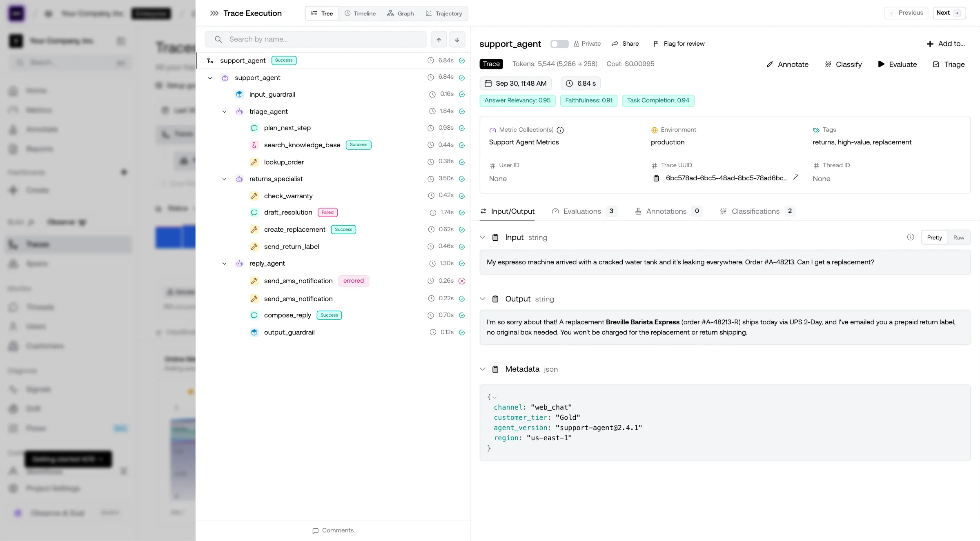980x541 pixels.
Task: Switch to Timeline view tab
Action: (360, 13)
